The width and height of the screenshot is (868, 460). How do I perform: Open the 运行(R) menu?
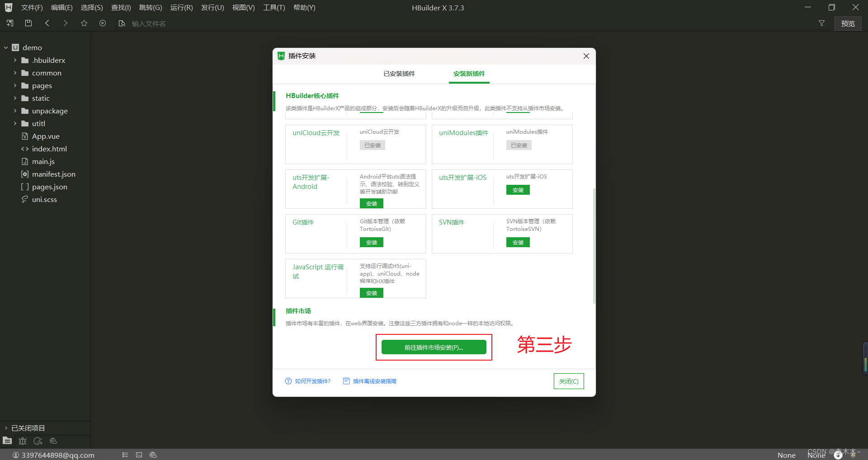[181, 8]
